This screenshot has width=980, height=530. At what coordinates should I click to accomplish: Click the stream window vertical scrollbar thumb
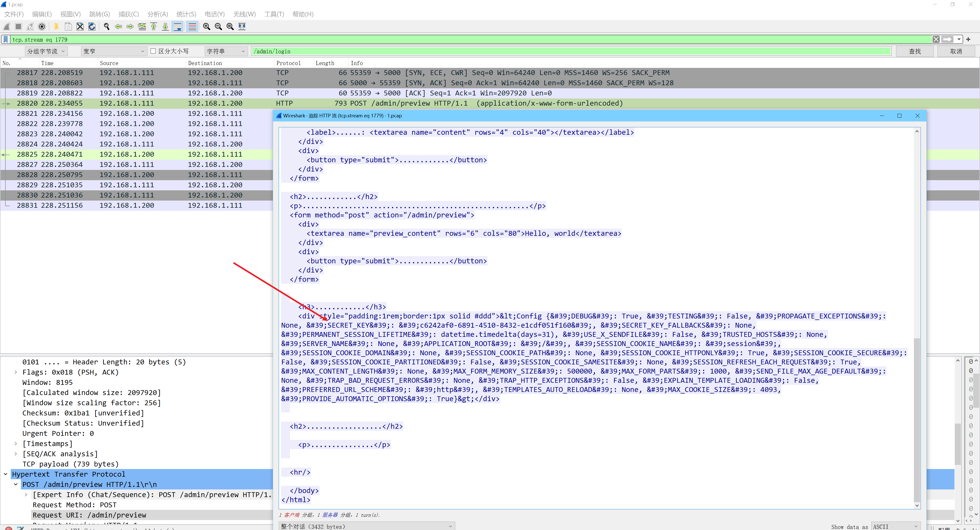click(x=917, y=420)
